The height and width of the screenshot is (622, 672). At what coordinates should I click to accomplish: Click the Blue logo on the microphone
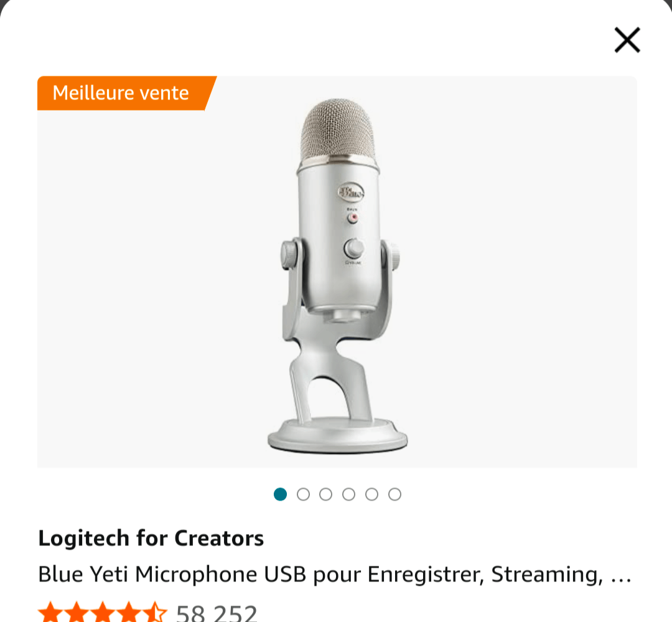[350, 192]
